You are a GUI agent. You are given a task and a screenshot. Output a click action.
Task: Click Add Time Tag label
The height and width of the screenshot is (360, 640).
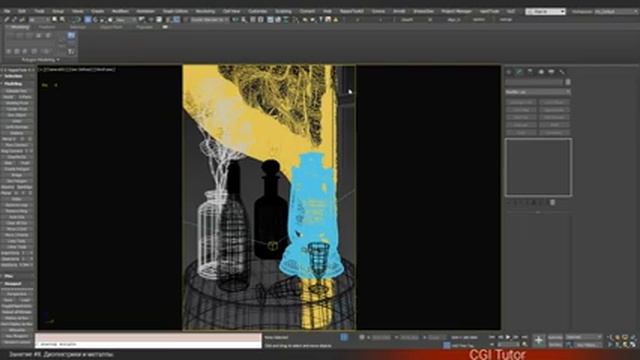click(462, 345)
